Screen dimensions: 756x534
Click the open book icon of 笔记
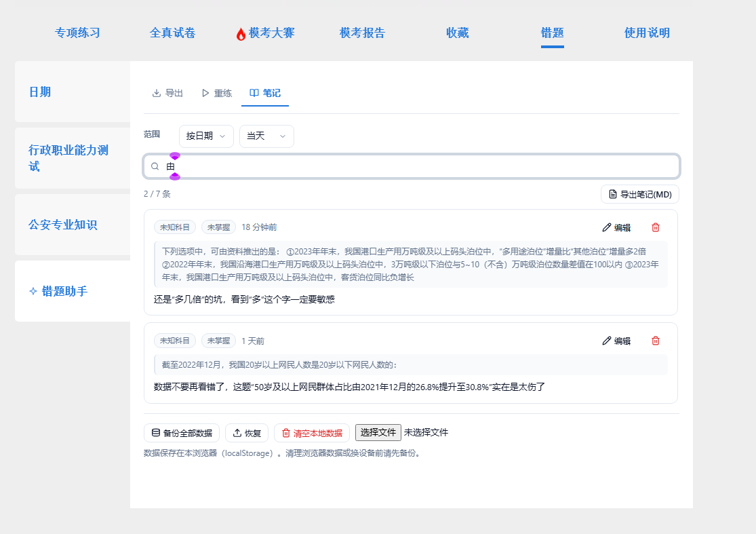254,92
